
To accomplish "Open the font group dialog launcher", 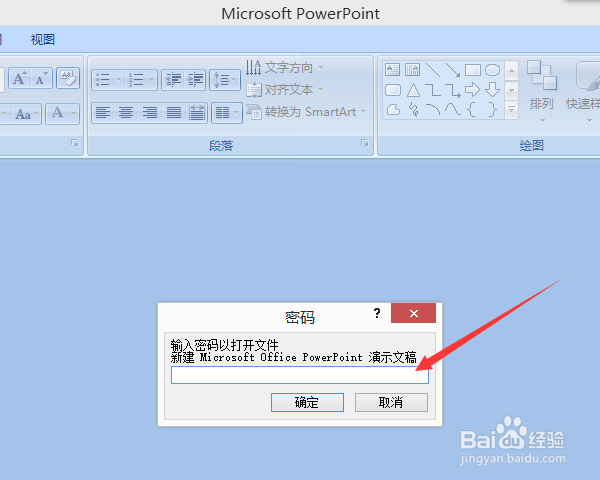I will pos(75,143).
